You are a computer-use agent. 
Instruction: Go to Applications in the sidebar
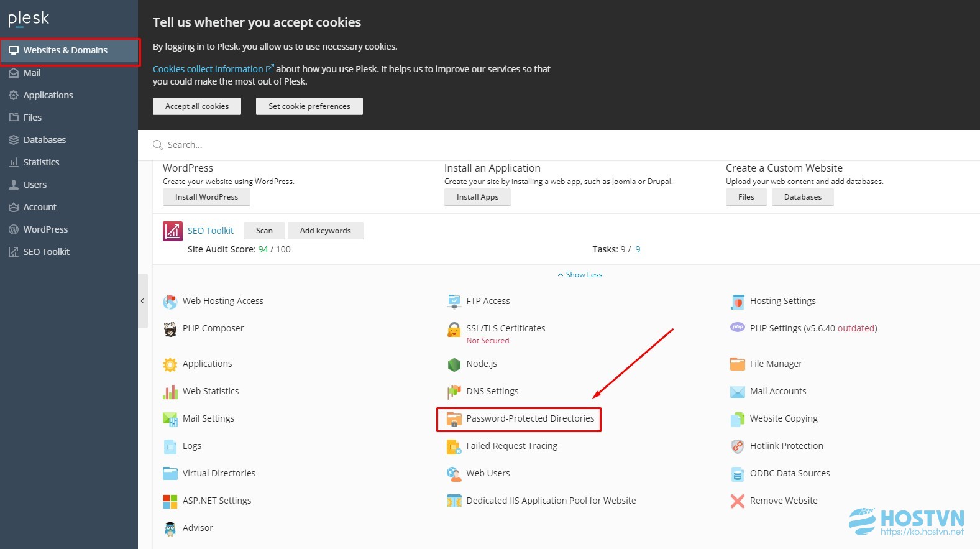(x=69, y=95)
